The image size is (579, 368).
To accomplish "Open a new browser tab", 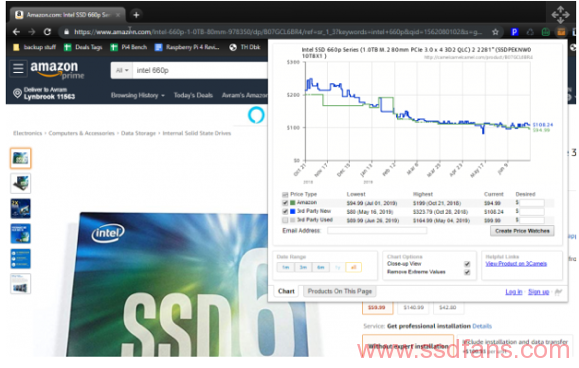I will point(136,15).
